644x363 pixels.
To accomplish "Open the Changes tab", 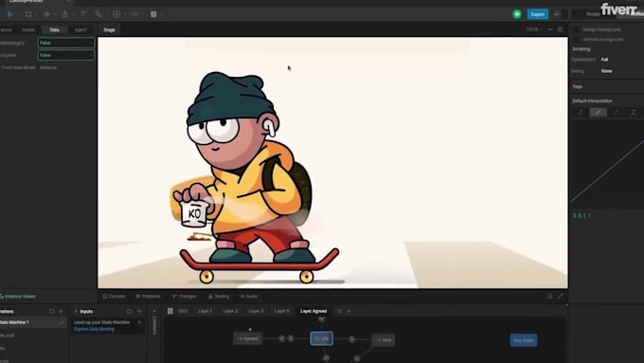I will [x=185, y=297].
